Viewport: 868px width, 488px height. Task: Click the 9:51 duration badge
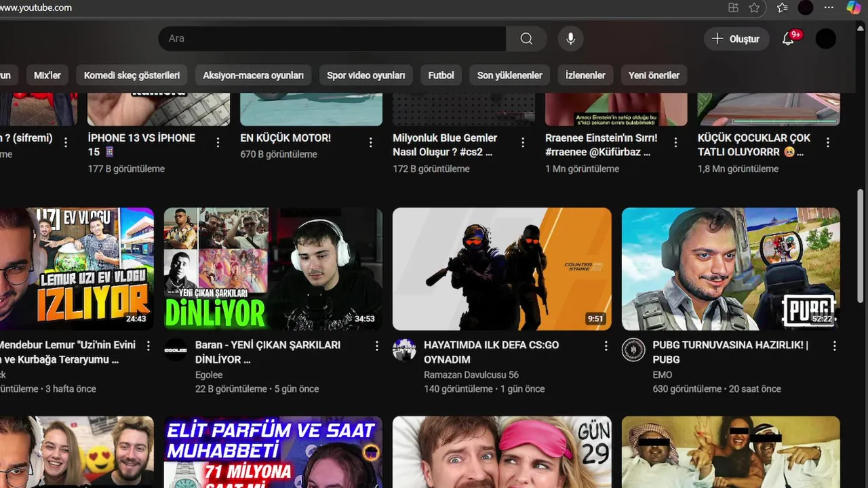tap(595, 319)
